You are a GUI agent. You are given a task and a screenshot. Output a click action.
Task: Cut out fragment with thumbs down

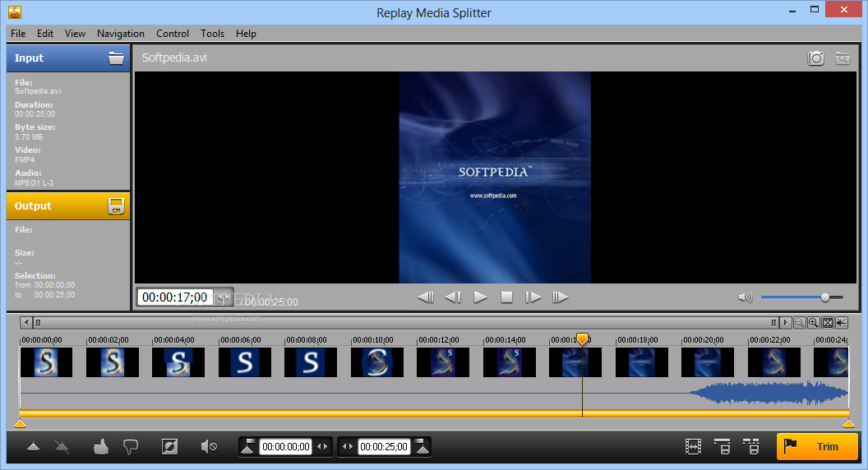[x=131, y=446]
